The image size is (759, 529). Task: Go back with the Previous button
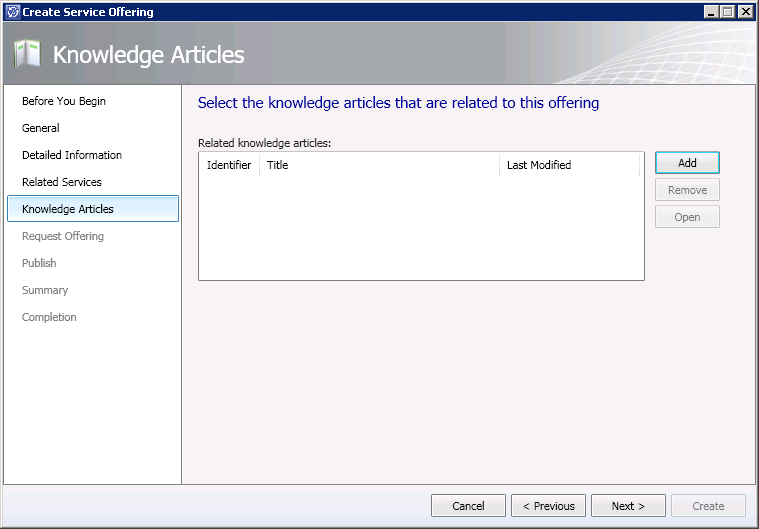[x=548, y=506]
